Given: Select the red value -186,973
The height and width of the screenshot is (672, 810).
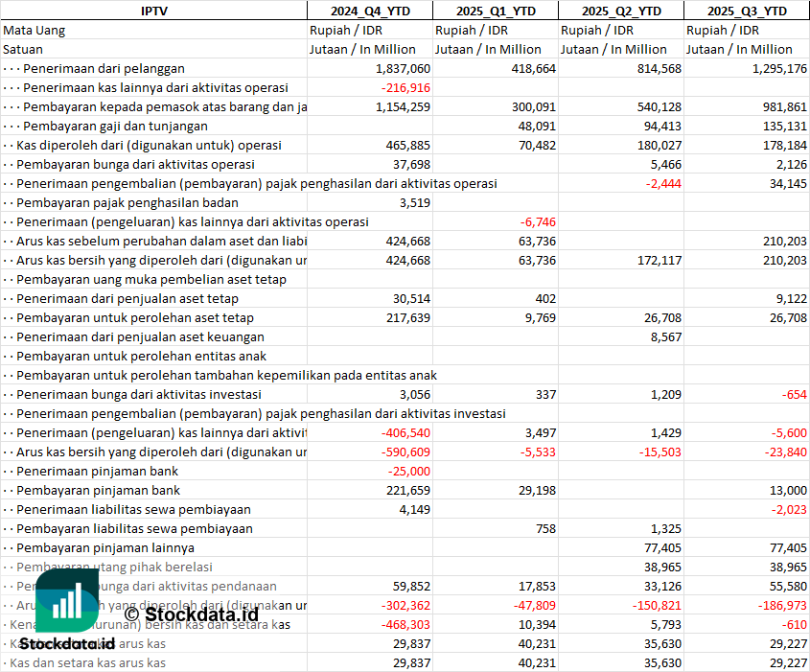Looking at the screenshot, I should 782,605.
